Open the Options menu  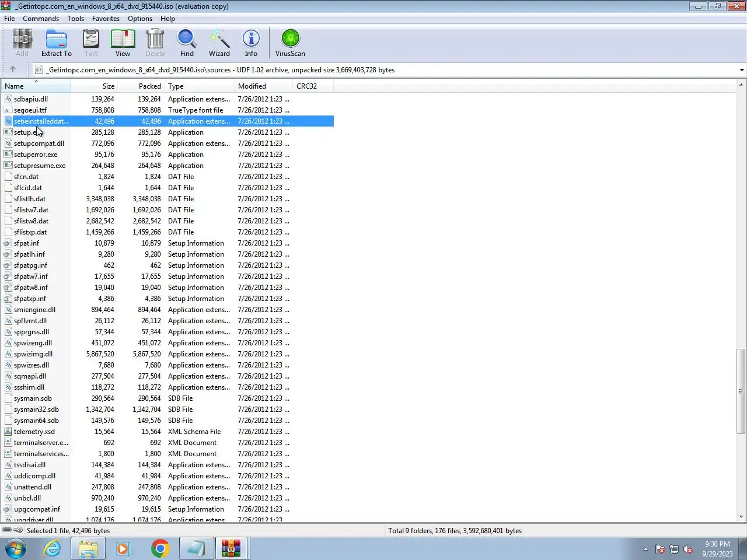click(x=140, y=19)
